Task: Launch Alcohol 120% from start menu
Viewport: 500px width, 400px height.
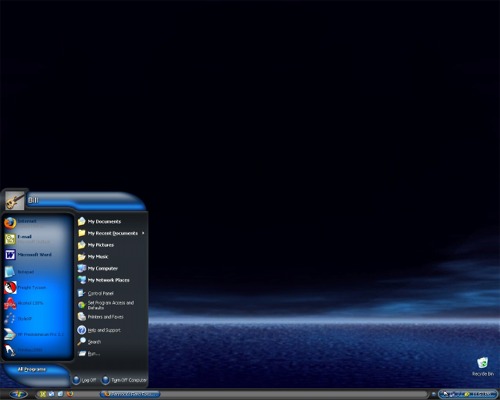Action: click(x=37, y=303)
